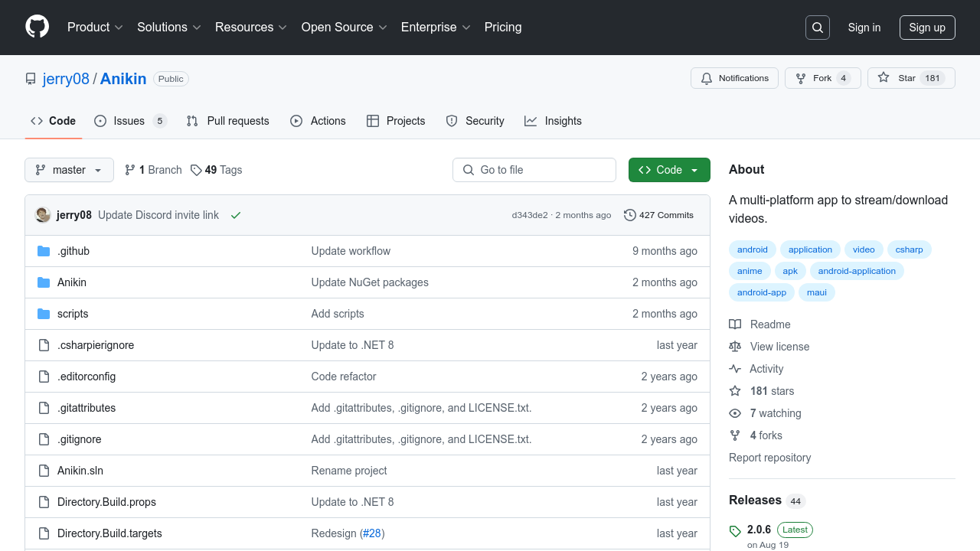Click the Anikin.sln file icon
The height and width of the screenshot is (551, 980).
point(44,471)
